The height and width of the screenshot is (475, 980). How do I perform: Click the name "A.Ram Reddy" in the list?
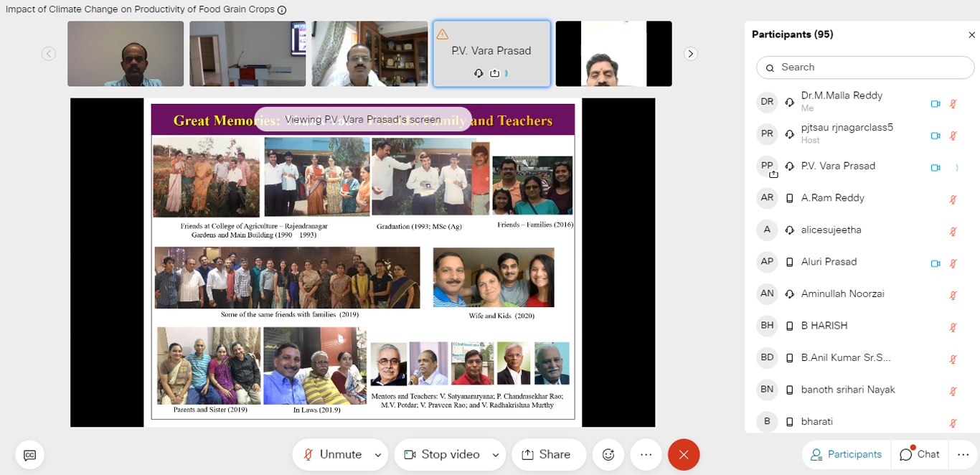click(832, 198)
